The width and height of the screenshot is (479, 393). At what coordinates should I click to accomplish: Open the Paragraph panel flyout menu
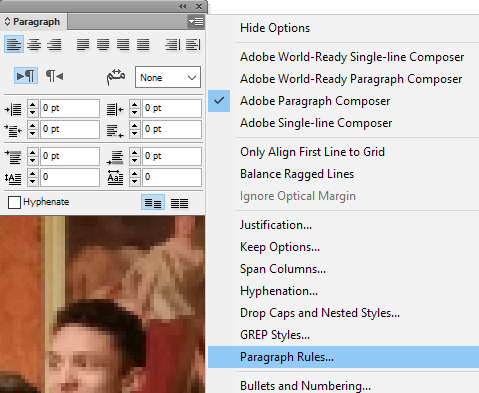[x=196, y=22]
